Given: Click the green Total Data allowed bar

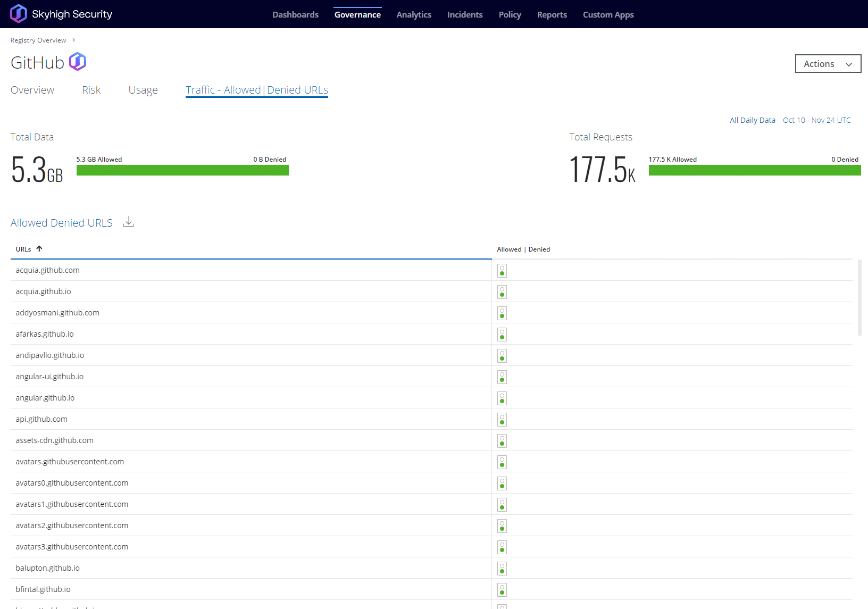Looking at the screenshot, I should point(182,170).
